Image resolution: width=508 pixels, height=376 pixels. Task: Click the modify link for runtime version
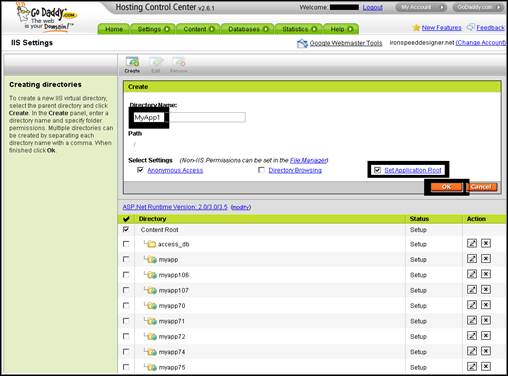click(x=241, y=207)
